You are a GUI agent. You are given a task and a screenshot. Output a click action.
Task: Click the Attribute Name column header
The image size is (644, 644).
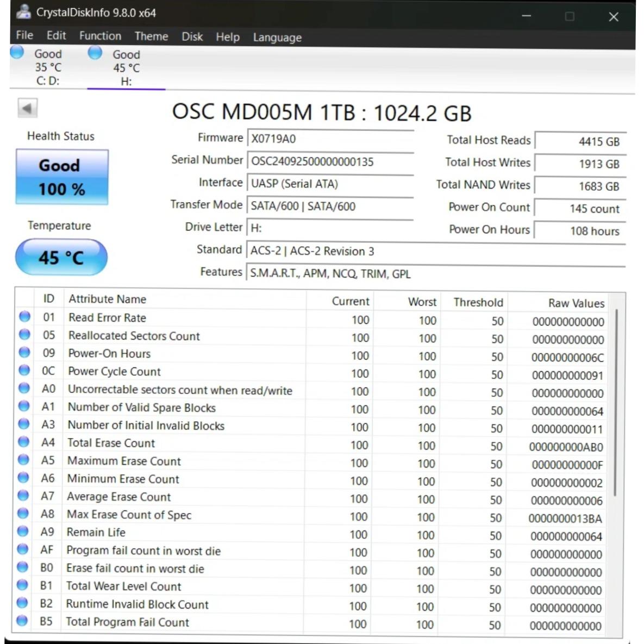point(185,300)
